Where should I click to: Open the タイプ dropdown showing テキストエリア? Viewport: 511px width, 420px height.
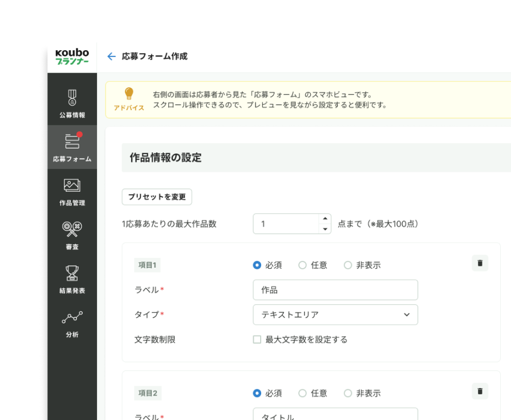tap(335, 314)
